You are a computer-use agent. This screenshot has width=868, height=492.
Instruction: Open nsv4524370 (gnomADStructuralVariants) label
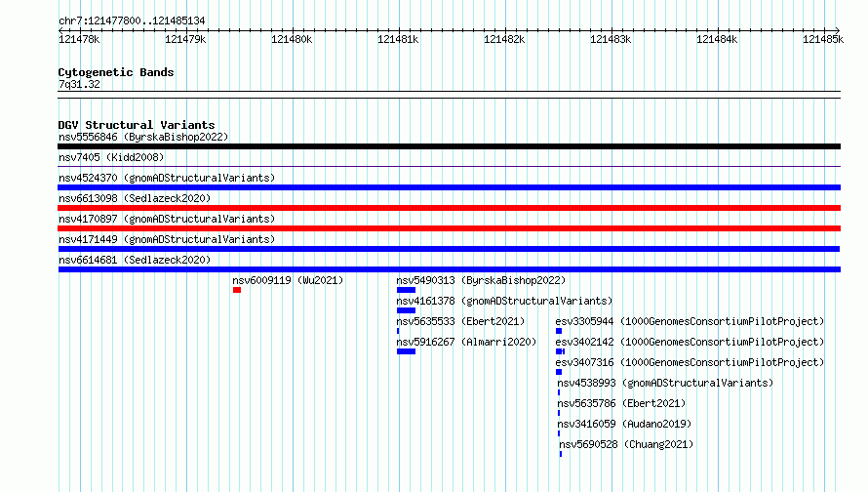(x=167, y=178)
